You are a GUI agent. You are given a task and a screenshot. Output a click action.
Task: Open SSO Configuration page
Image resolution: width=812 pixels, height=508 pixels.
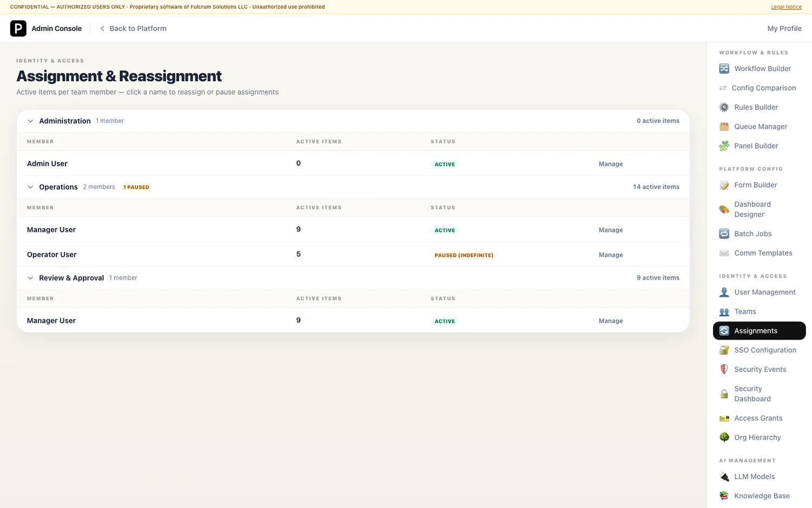click(759, 350)
